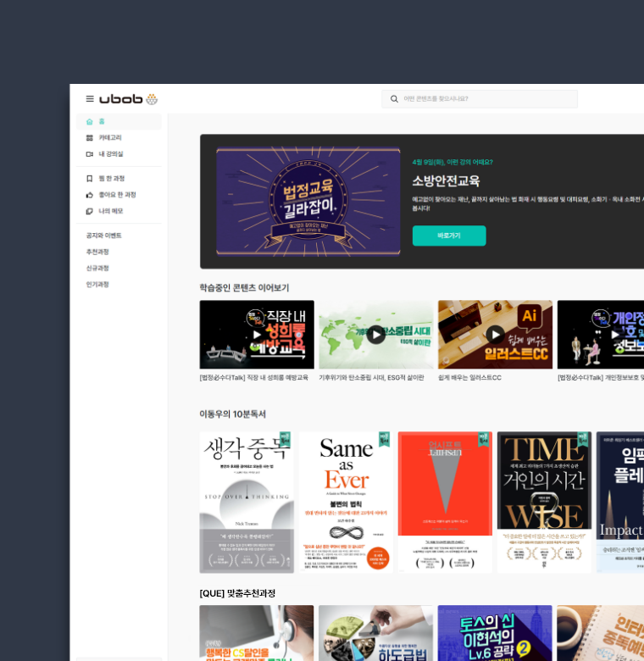Image resolution: width=644 pixels, height=661 pixels.
Task: Play the 직장 내 성희롱 예방교육 video
Action: [x=257, y=335]
